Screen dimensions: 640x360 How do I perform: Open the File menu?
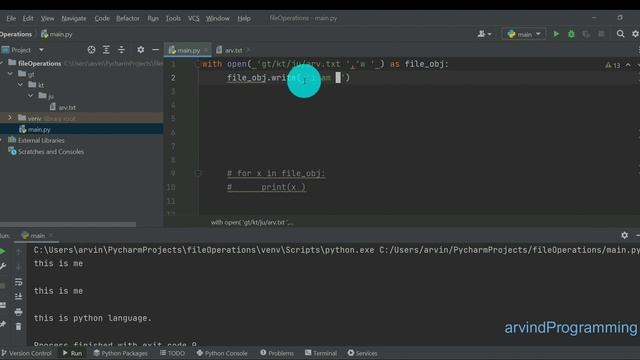[x=11, y=18]
